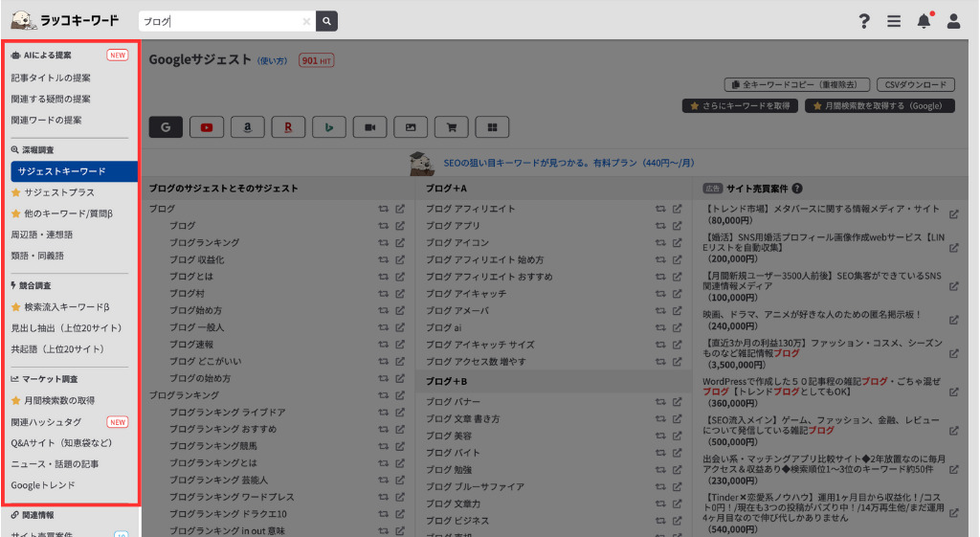Click re-search icon for ブログ アフィリエイト

[660, 209]
